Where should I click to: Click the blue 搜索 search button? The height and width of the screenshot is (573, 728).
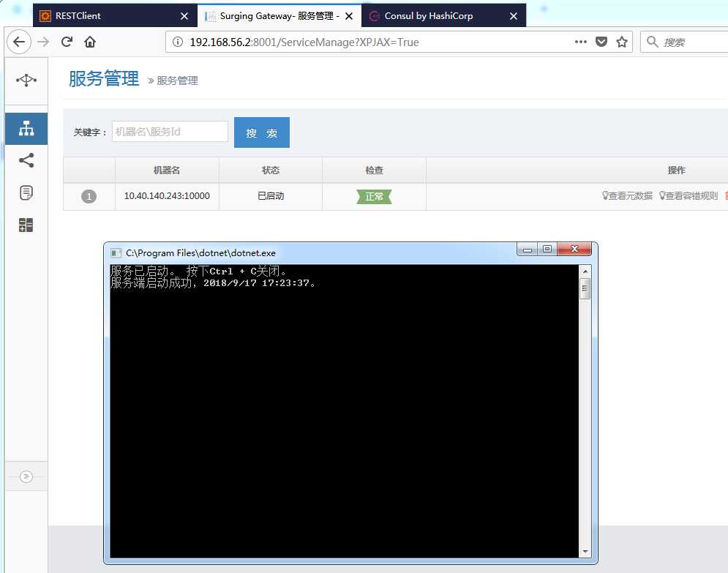(262, 132)
